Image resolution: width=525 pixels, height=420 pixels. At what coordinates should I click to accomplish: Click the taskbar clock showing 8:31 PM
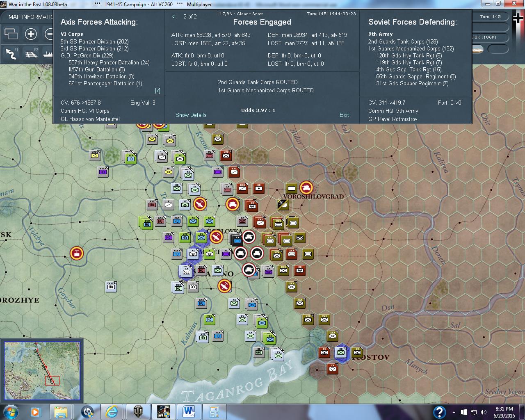coord(504,412)
